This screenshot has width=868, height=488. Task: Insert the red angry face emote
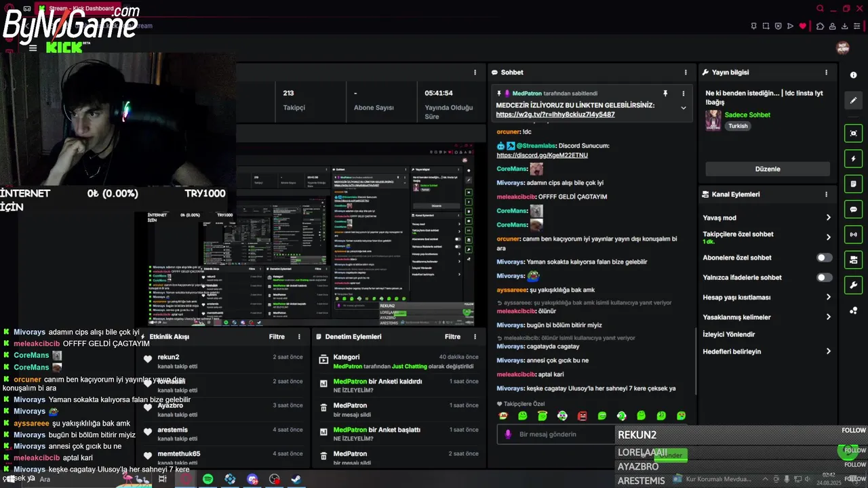coord(582,415)
